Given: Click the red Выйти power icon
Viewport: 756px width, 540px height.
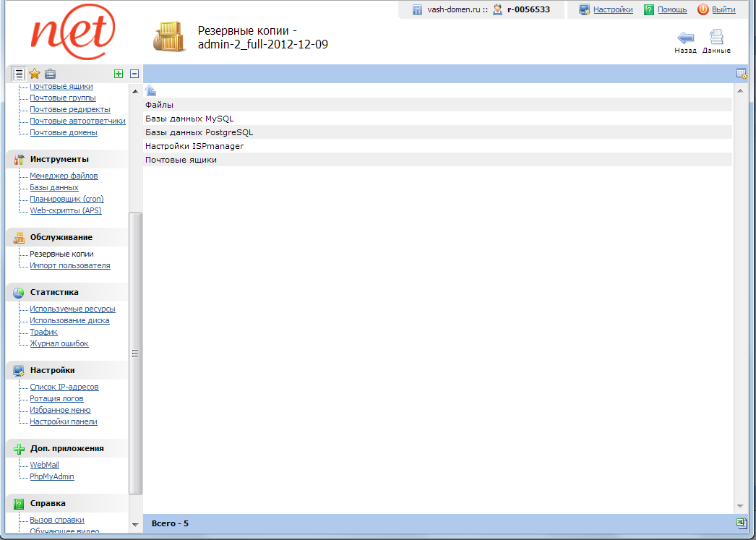Looking at the screenshot, I should 703,9.
